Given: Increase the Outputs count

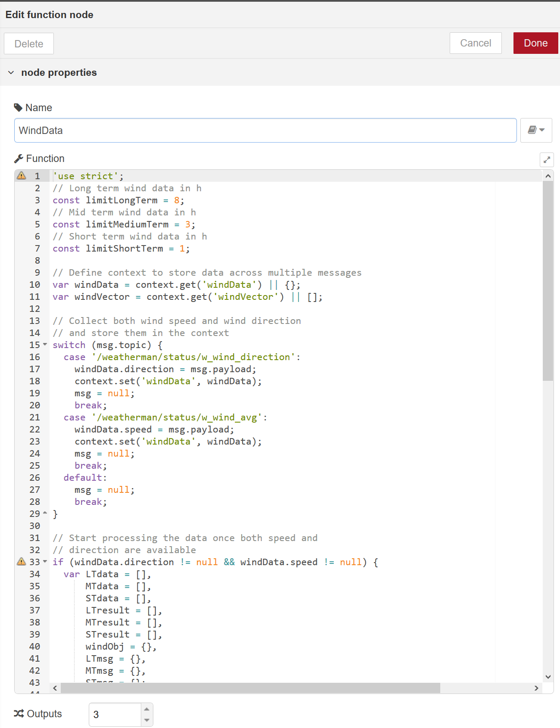Looking at the screenshot, I should click(x=147, y=709).
